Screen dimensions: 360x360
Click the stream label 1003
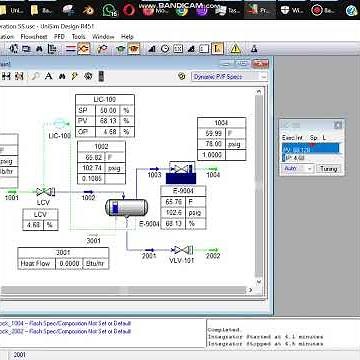(154, 175)
